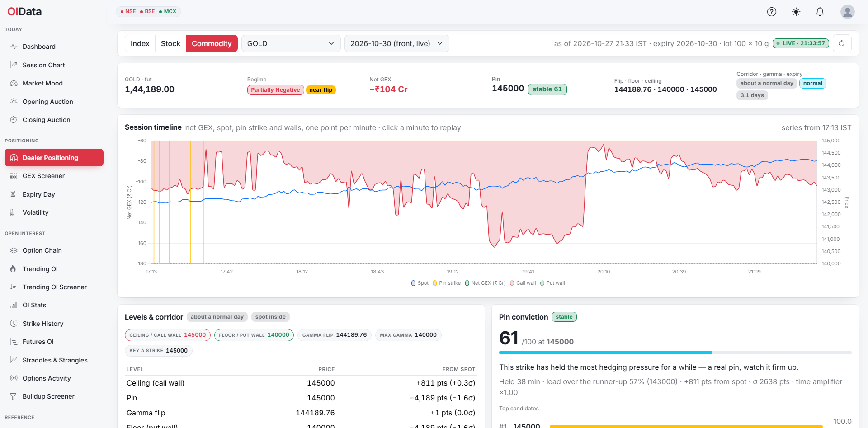Open Strike History page
Image resolution: width=868 pixels, height=428 pixels.
54,324
